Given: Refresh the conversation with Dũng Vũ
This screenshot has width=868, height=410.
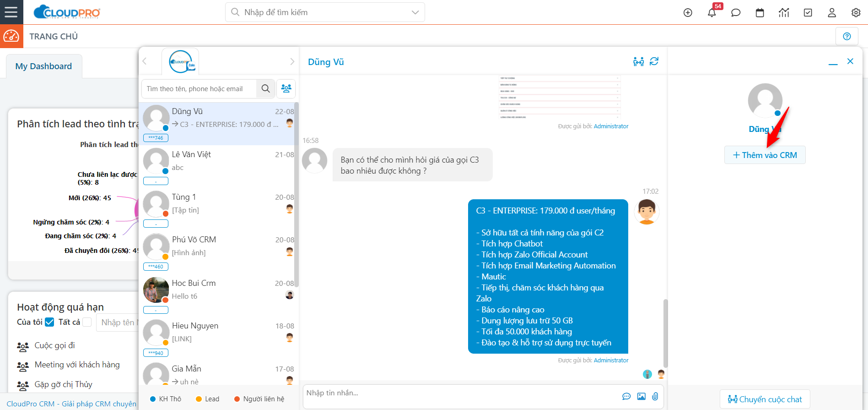Looking at the screenshot, I should point(654,61).
